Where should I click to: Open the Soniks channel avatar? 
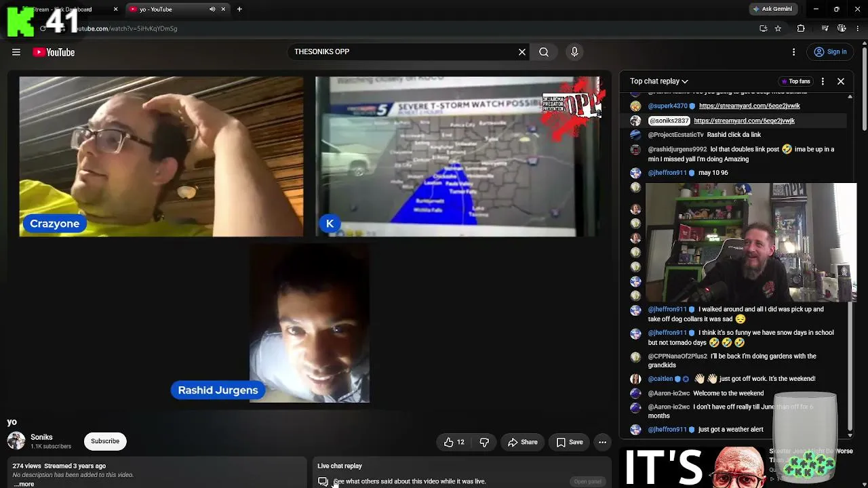(x=16, y=441)
